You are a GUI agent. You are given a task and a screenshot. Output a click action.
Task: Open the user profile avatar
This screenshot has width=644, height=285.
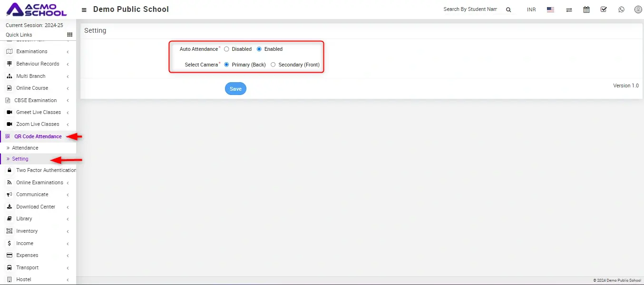638,9
